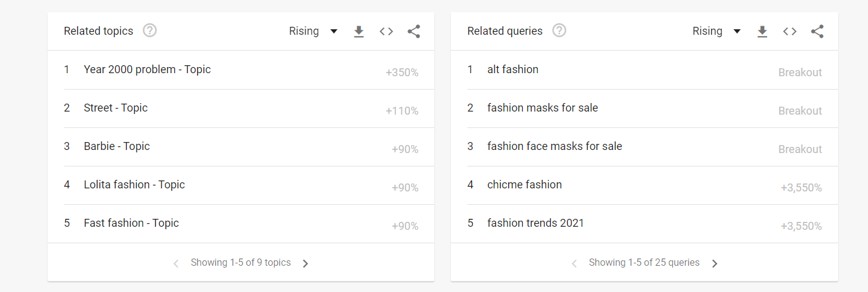Click the +110% value for Street
The width and height of the screenshot is (868, 292).
pos(402,111)
